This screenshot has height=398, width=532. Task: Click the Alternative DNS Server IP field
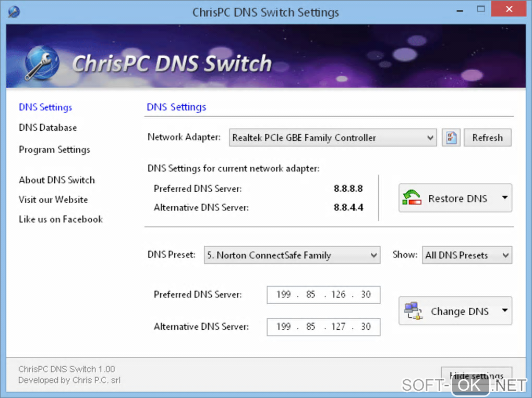(x=323, y=327)
